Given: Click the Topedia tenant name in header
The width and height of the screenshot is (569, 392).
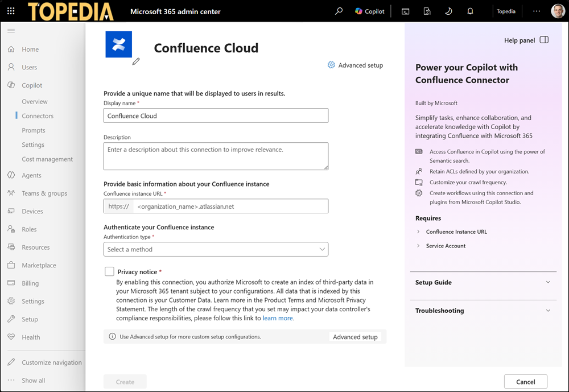Looking at the screenshot, I should tap(506, 11).
